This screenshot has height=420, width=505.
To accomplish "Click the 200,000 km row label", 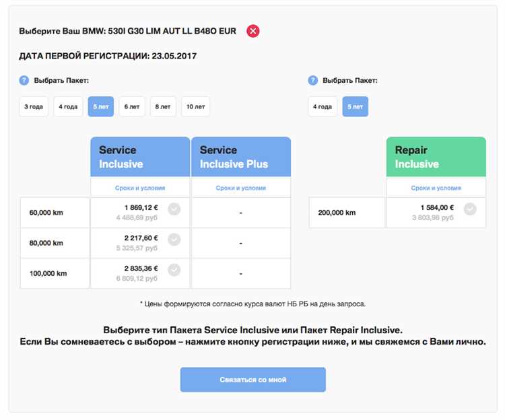I will coord(337,213).
